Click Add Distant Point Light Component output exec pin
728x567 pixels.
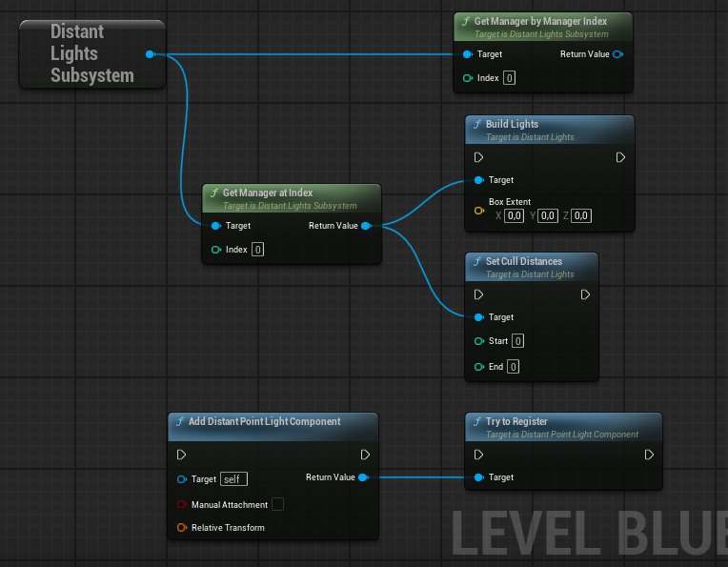point(365,455)
